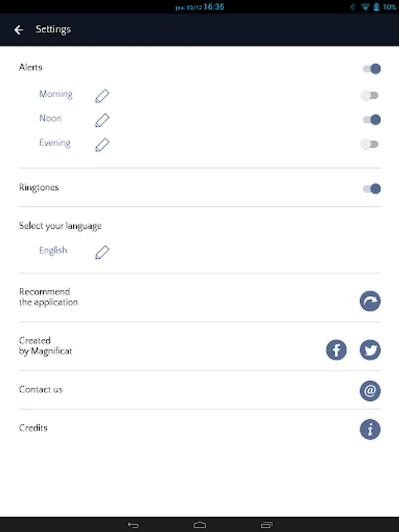Enable the Evening alert switch
The width and height of the screenshot is (399, 532).
click(370, 144)
